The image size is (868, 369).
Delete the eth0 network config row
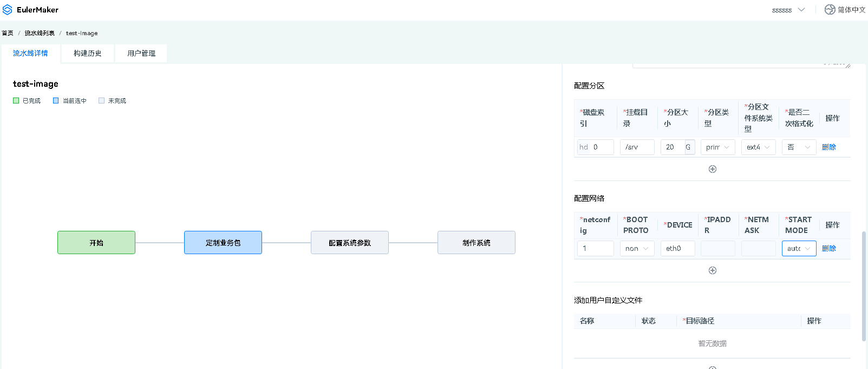pos(828,249)
